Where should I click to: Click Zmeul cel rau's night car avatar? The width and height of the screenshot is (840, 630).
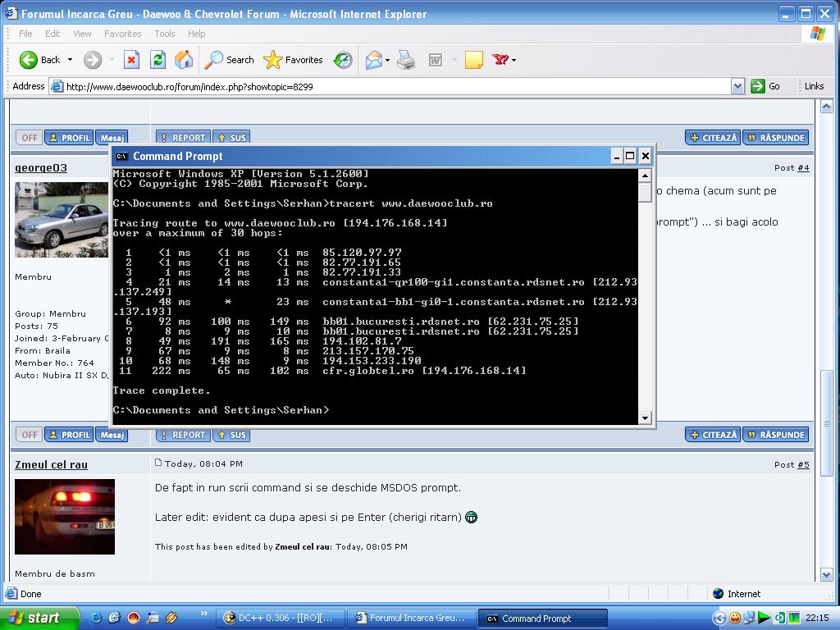[x=65, y=517]
